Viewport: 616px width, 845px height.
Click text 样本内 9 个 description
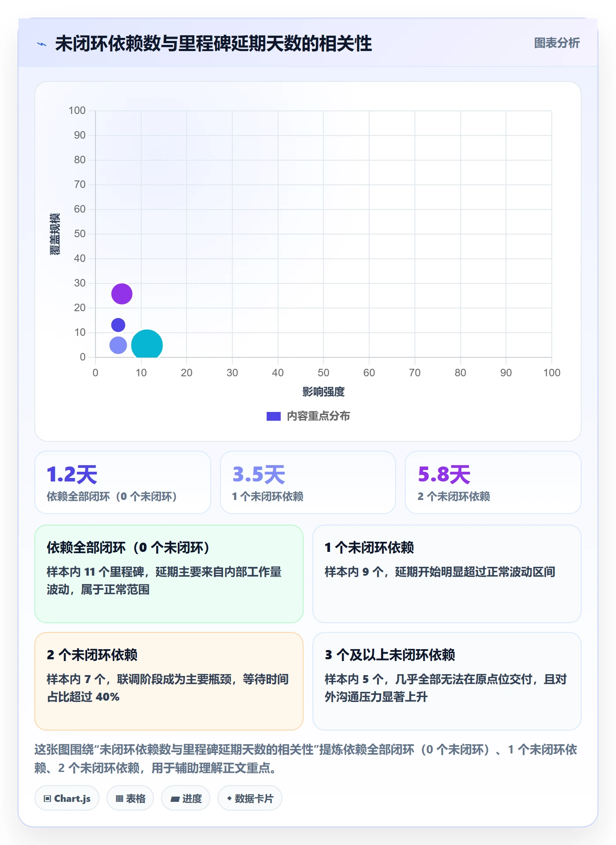click(x=440, y=572)
